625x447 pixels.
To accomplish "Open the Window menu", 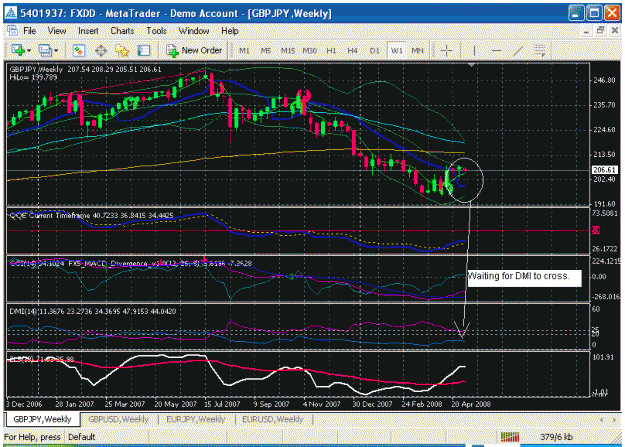I will [x=194, y=31].
